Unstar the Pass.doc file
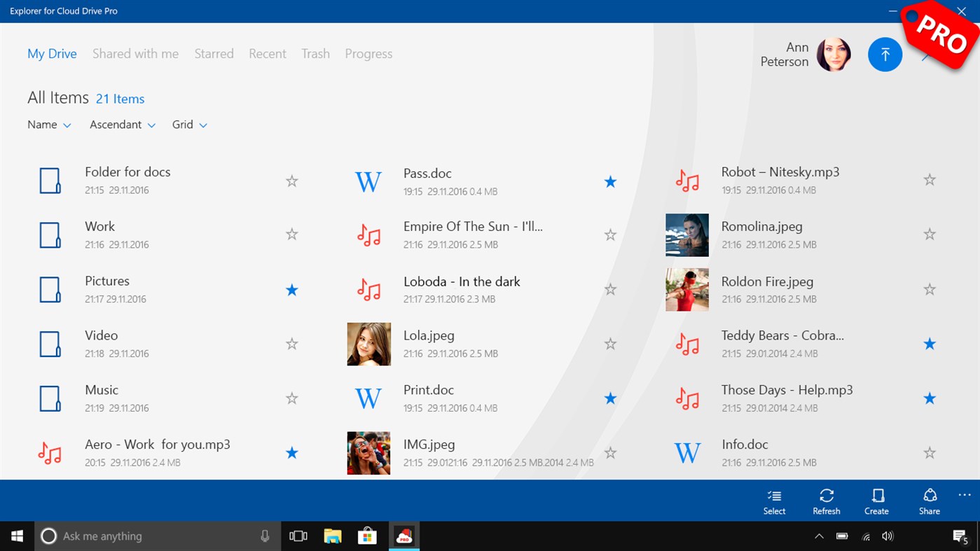 click(610, 181)
